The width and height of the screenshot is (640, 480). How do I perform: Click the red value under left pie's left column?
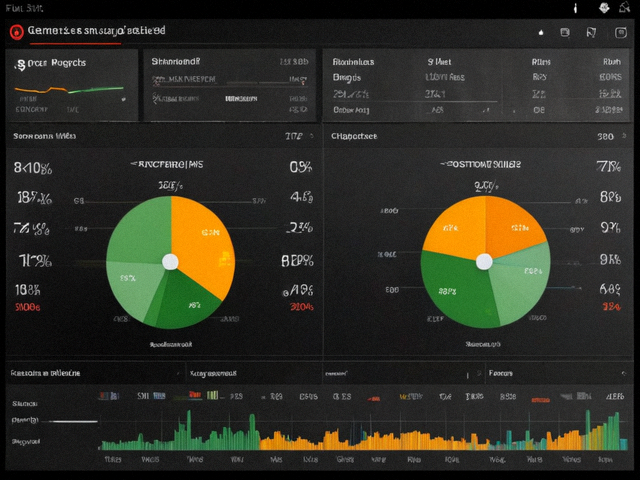(x=28, y=307)
